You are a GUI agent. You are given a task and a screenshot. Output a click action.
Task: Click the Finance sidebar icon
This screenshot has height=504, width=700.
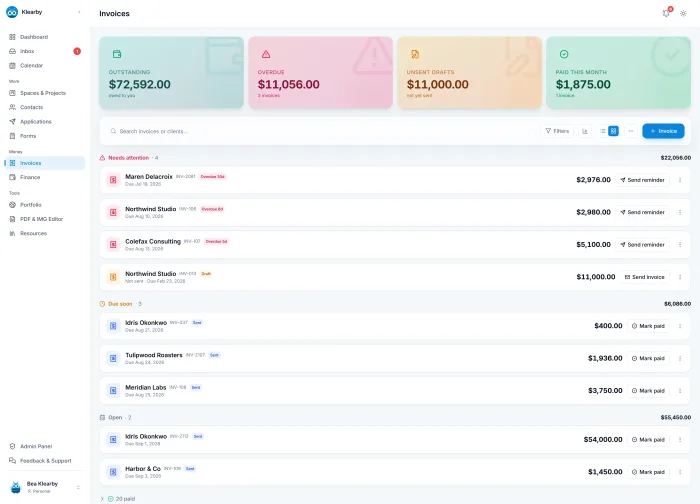tap(12, 177)
